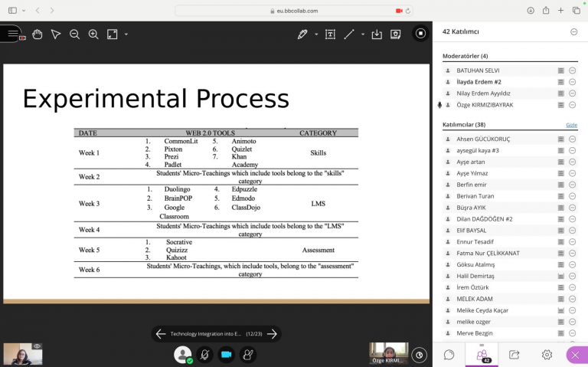Select the hand pan tool
This screenshot has height=367, width=588.
(x=37, y=34)
